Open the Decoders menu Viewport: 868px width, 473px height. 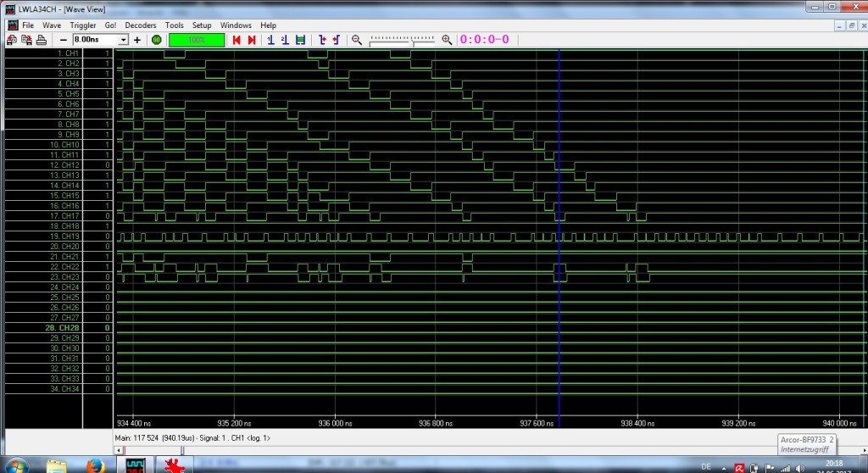pyautogui.click(x=141, y=25)
